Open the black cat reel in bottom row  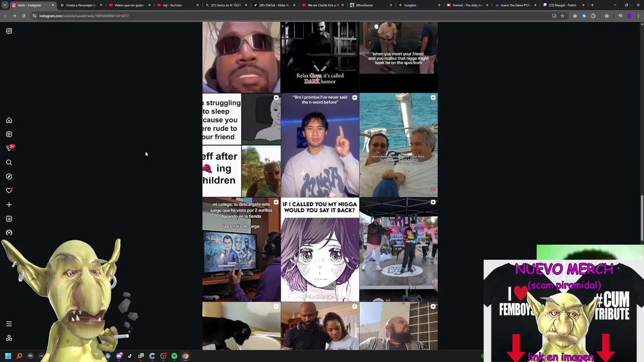pos(241,326)
